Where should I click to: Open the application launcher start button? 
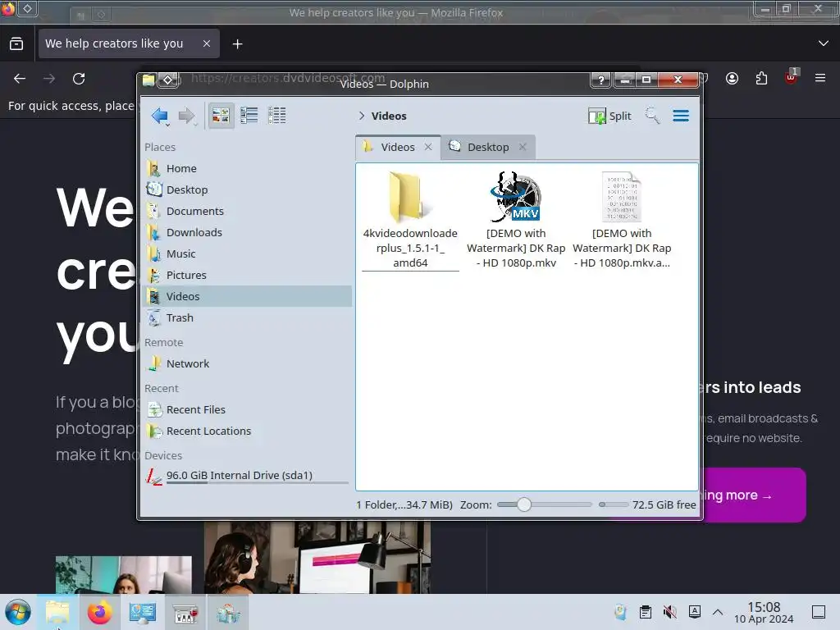[18, 612]
